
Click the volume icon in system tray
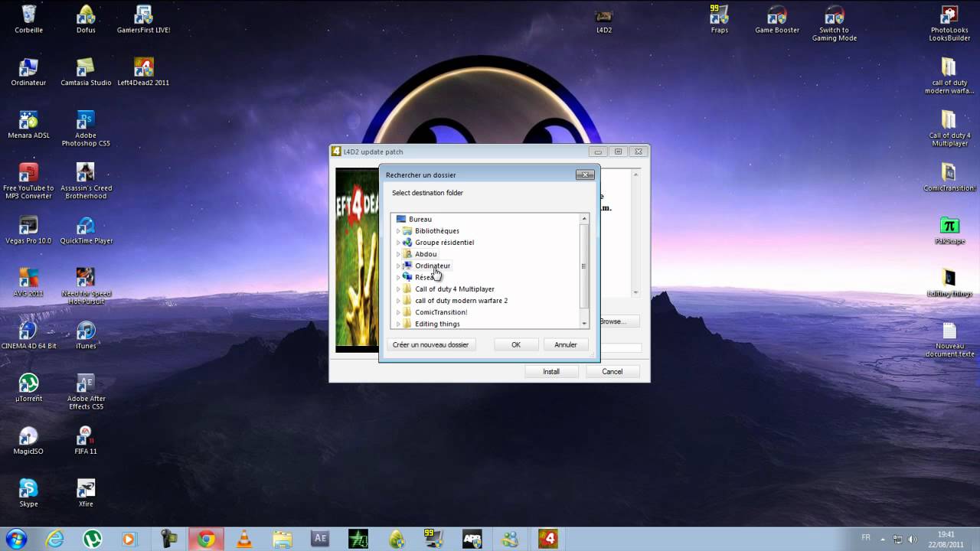(912, 539)
